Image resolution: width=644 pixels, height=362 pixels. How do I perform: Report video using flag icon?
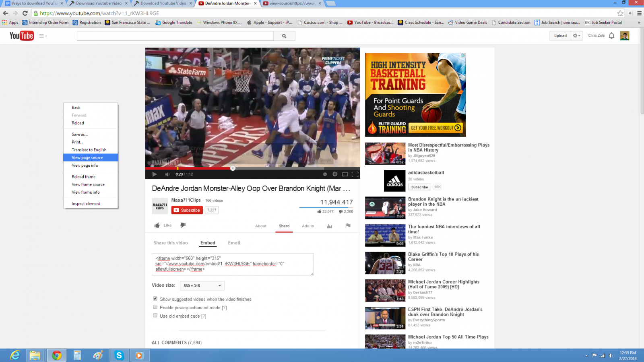pos(348,226)
